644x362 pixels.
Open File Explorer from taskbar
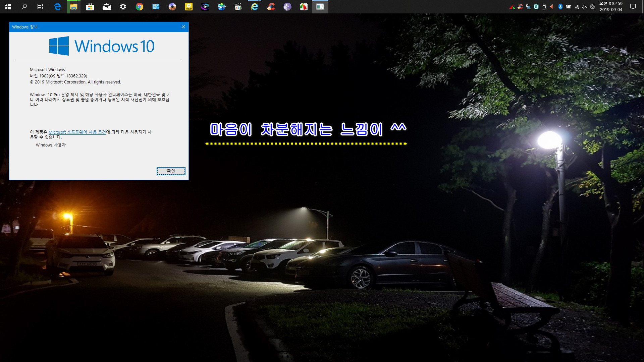74,7
